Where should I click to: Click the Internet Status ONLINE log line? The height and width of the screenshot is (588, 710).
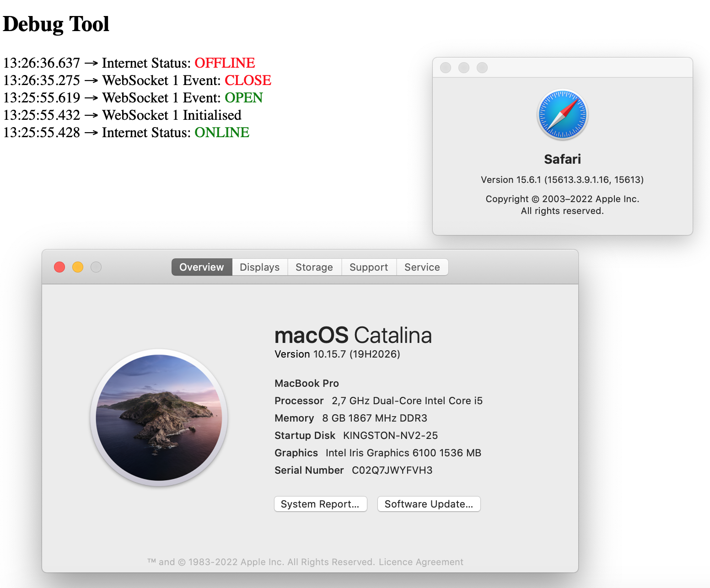pos(126,132)
